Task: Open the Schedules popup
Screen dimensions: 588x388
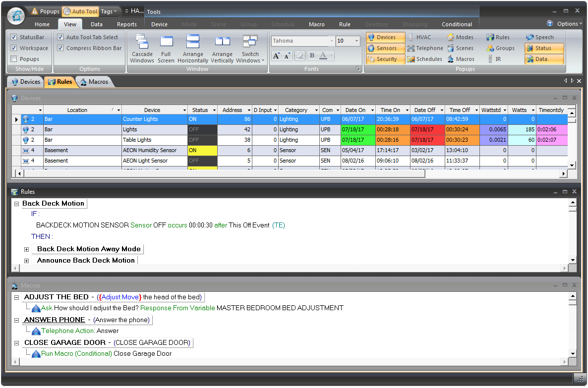Action: pos(425,59)
